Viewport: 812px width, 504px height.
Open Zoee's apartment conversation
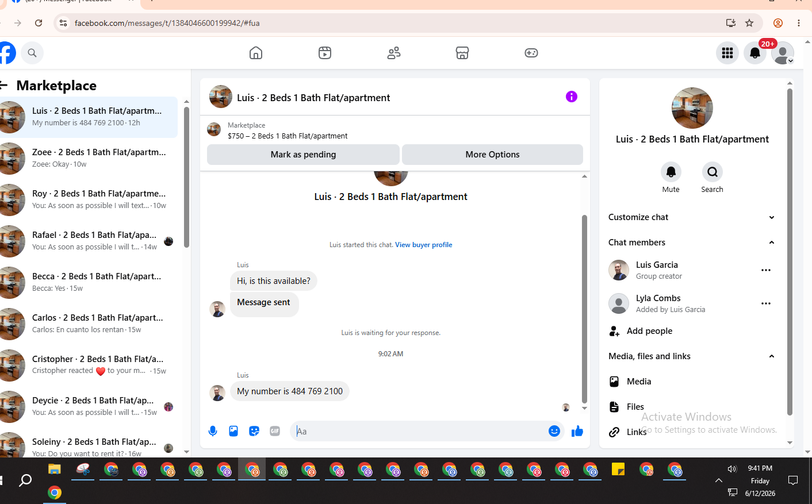click(89, 159)
